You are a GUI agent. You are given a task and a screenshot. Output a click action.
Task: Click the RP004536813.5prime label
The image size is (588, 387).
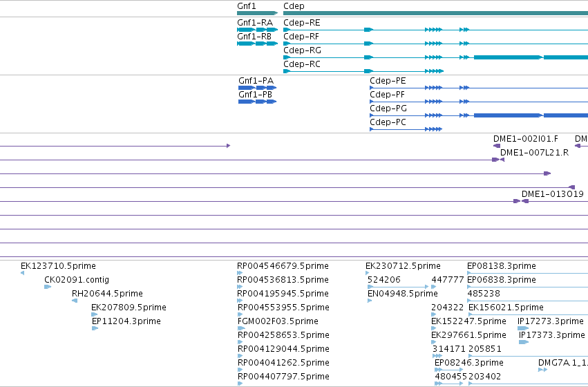pos(283,280)
